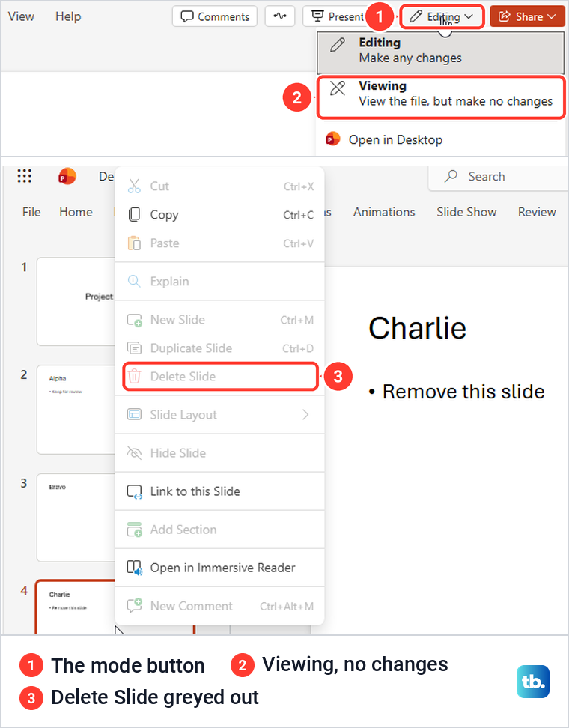The width and height of the screenshot is (569, 728).
Task: Click the Duplicate Slide icon
Action: click(x=135, y=348)
